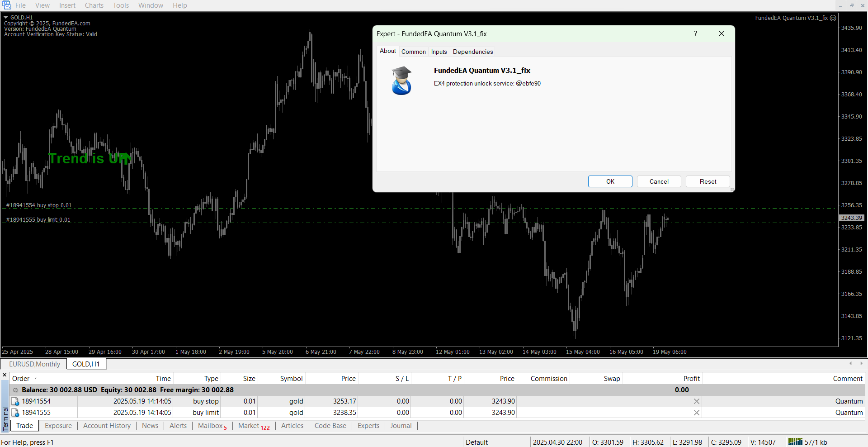Delete pending order 18941555 with X icon
The width and height of the screenshot is (868, 447).
click(x=697, y=413)
